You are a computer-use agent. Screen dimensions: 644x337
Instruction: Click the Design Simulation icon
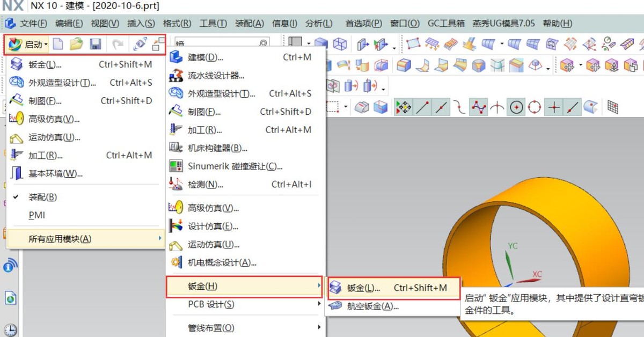(176, 226)
